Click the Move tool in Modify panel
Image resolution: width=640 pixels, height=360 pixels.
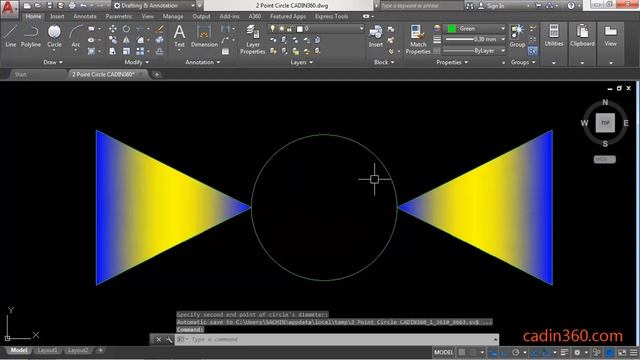[x=113, y=29]
